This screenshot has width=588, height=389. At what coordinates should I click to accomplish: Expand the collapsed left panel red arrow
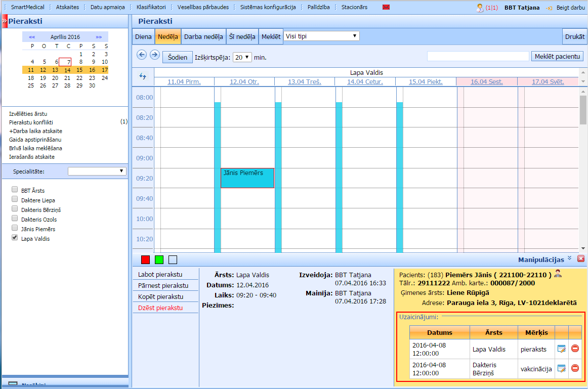tap(5, 21)
